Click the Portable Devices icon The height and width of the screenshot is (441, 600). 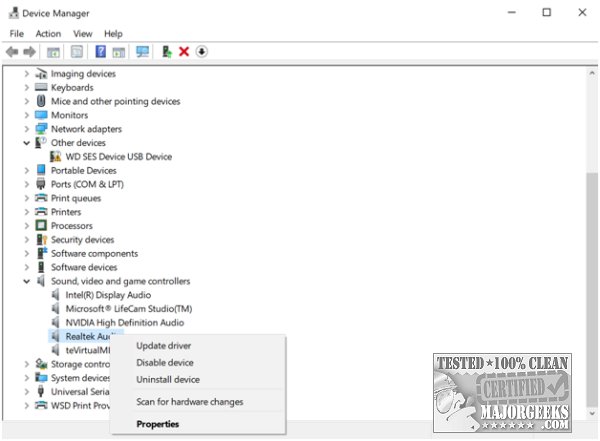[41, 170]
